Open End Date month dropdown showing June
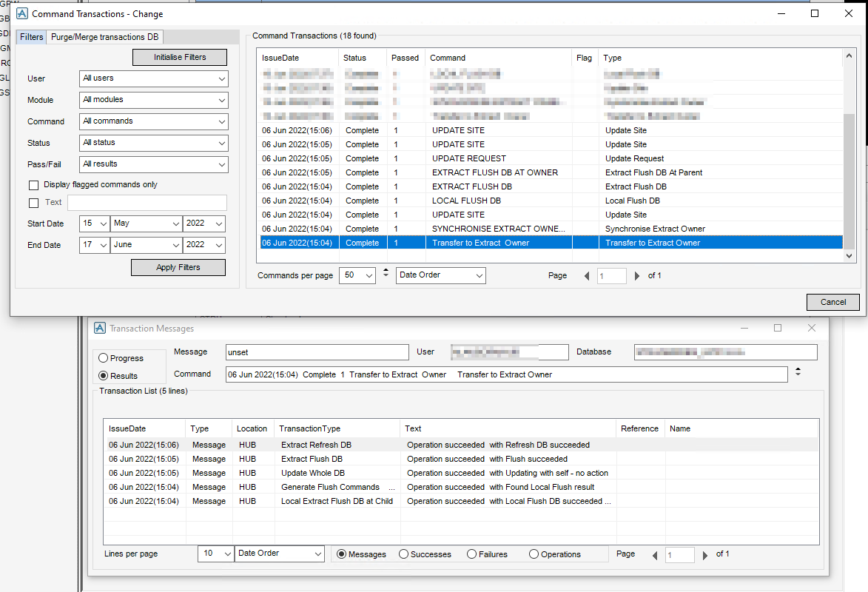 (x=146, y=245)
